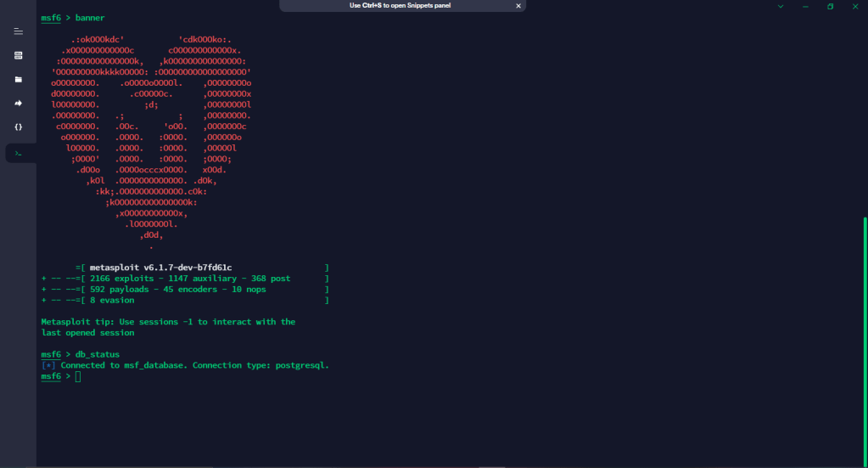Click the 'db_status' command text
Viewport: 868px width, 468px height.
[x=98, y=354]
